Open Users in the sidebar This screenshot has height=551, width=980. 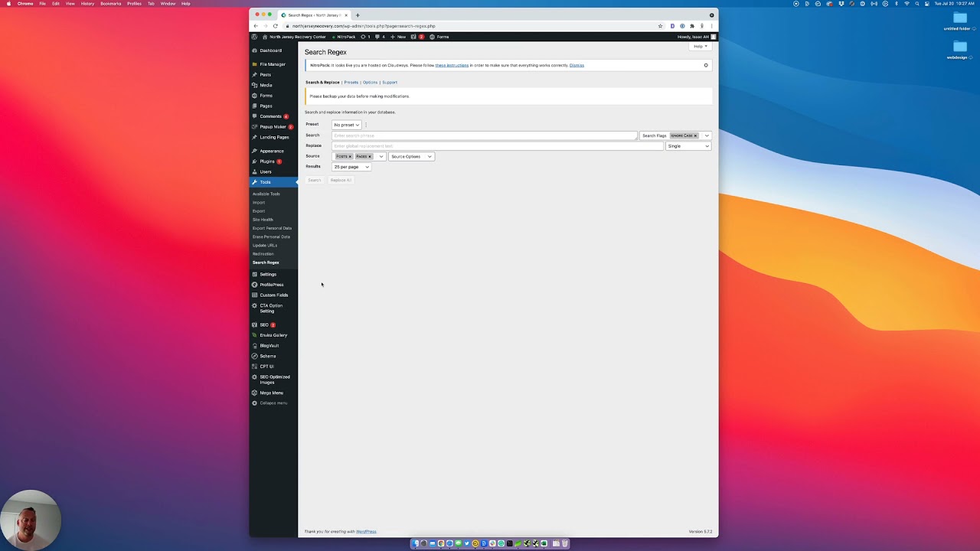click(x=265, y=171)
